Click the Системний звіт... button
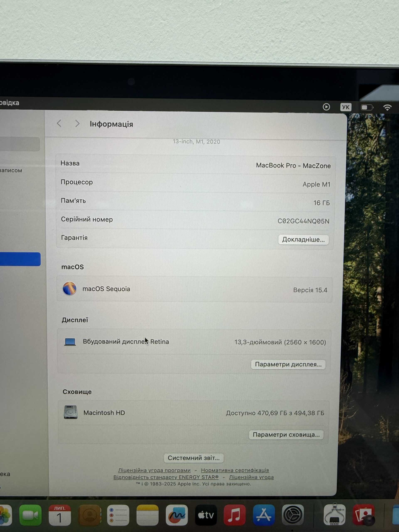Image resolution: width=399 pixels, height=532 pixels. coord(194,458)
